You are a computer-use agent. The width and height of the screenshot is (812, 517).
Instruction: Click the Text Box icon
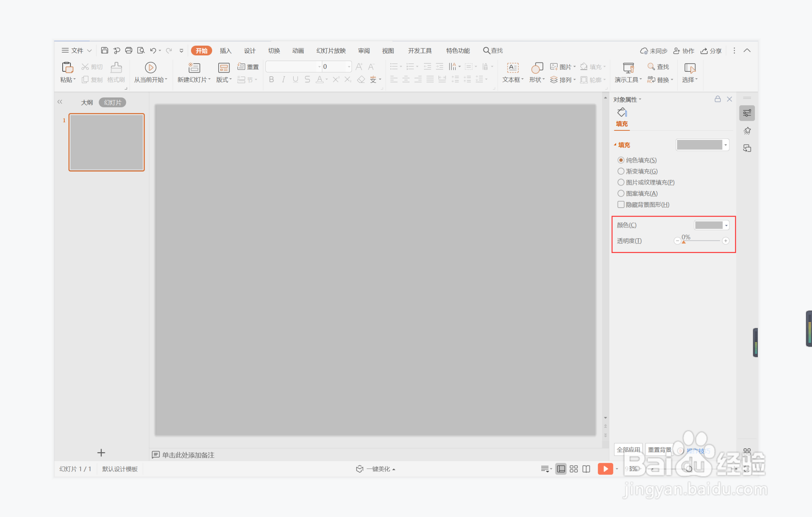click(x=512, y=68)
